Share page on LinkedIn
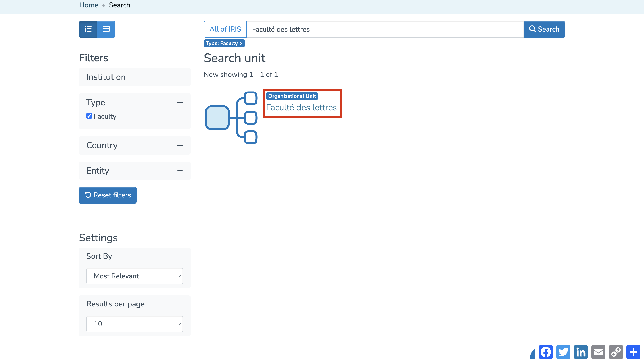 tap(581, 352)
